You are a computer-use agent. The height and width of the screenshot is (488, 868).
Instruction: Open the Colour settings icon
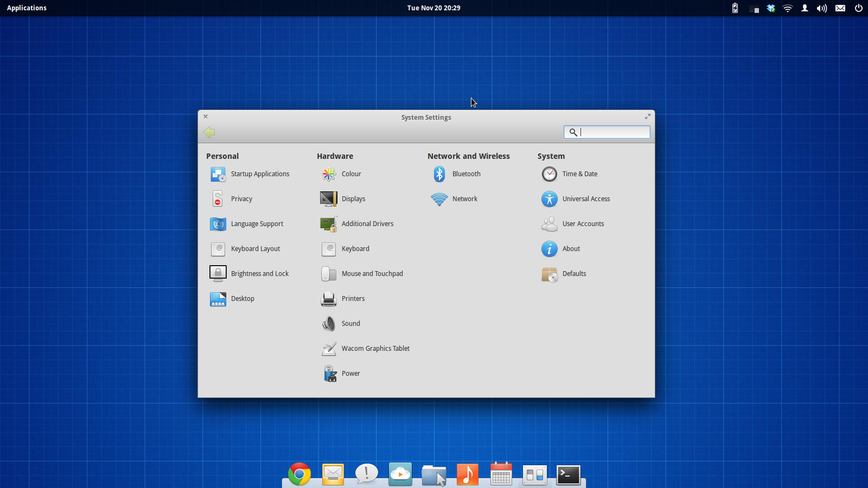[329, 174]
